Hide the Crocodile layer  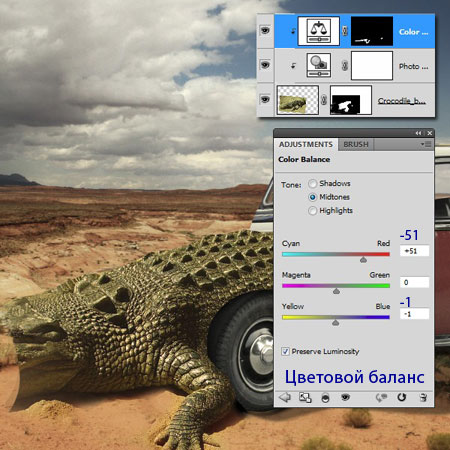click(265, 99)
